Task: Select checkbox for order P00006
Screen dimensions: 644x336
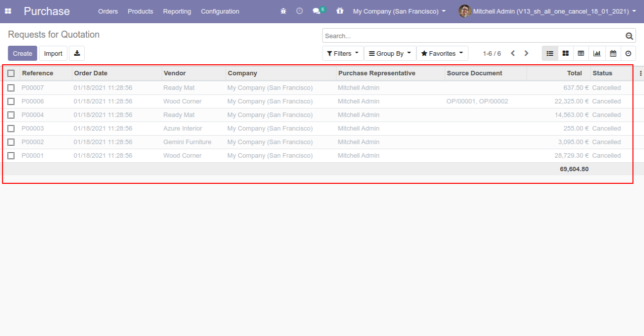Action: click(x=11, y=101)
